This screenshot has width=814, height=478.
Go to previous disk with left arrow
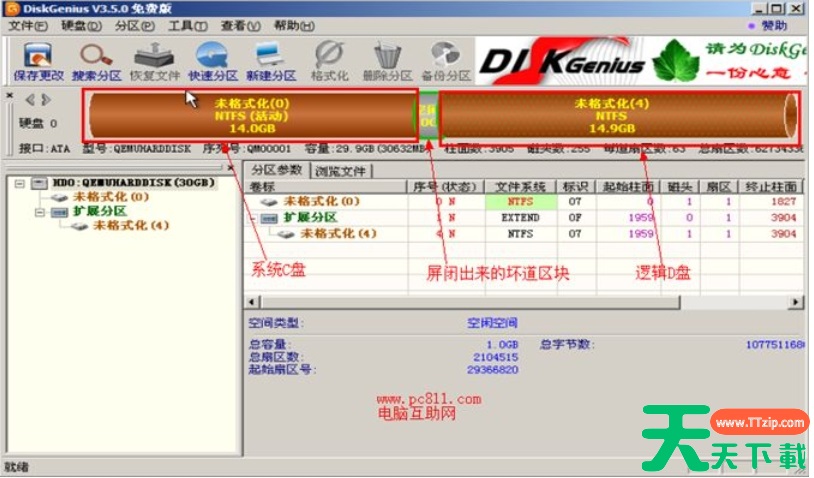30,99
